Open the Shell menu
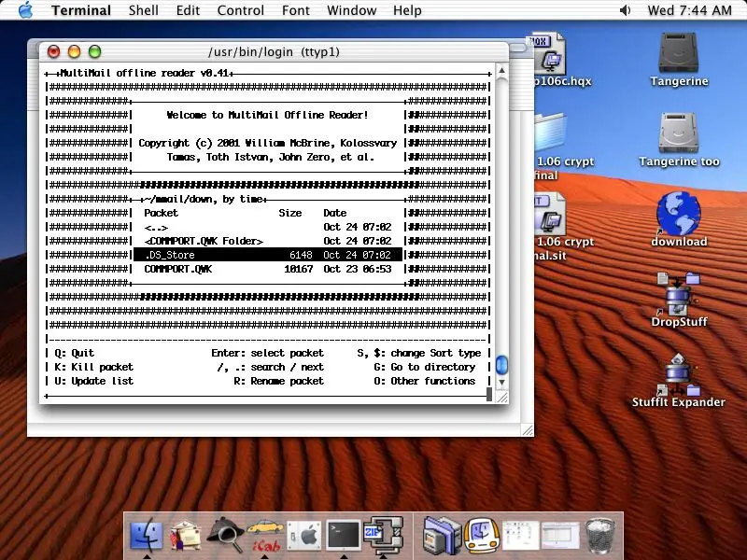The width and height of the screenshot is (747, 560). pos(143,10)
